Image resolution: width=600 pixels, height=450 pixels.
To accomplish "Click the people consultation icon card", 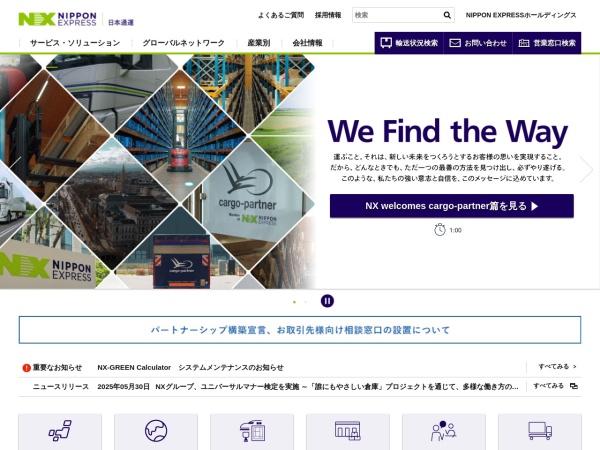I will 444,432.
